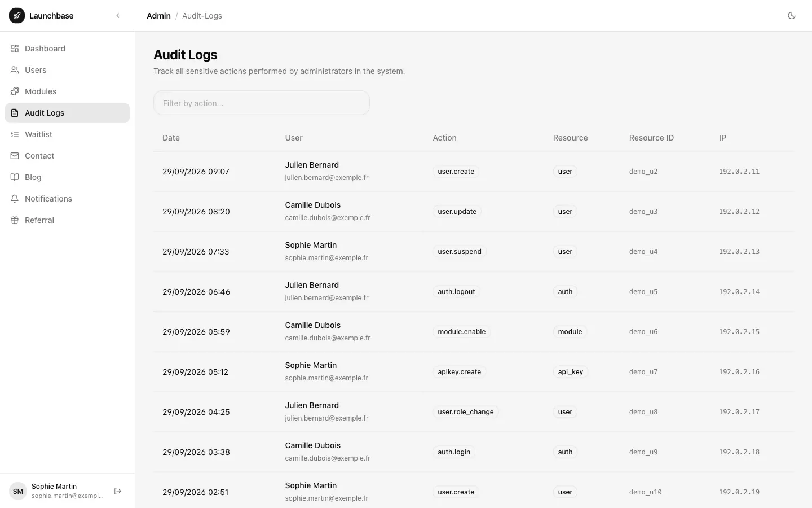Click Julien Bernard in the 09:07 row

(312, 165)
